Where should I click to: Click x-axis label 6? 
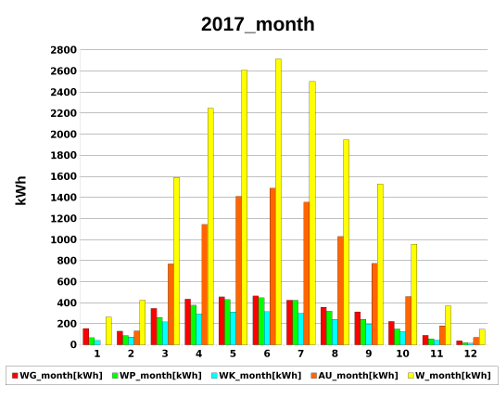pyautogui.click(x=267, y=354)
